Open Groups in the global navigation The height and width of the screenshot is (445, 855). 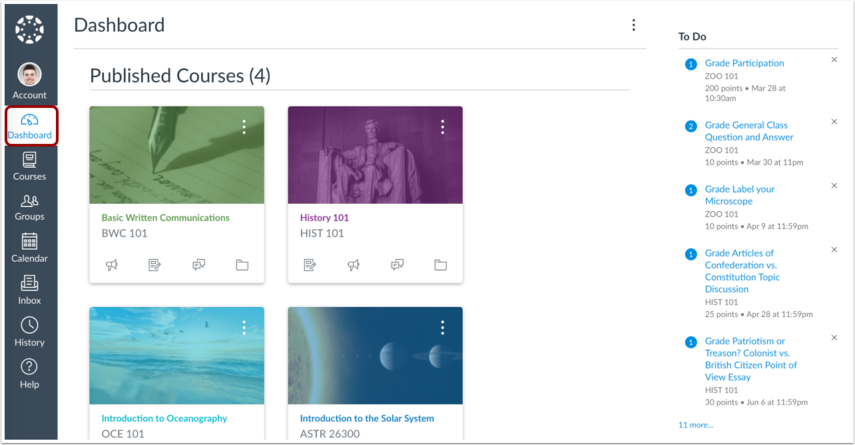click(29, 208)
